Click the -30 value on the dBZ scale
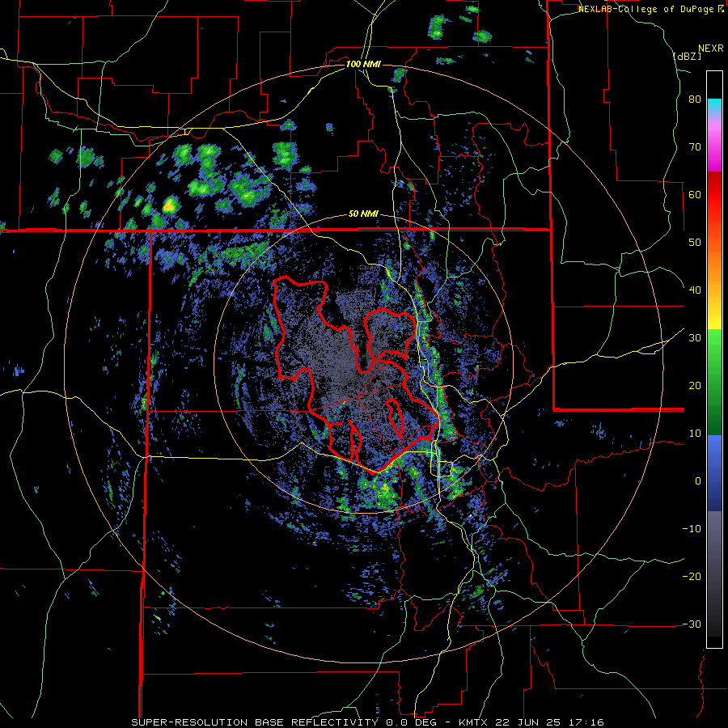Viewport: 728px width, 728px height. tap(692, 624)
